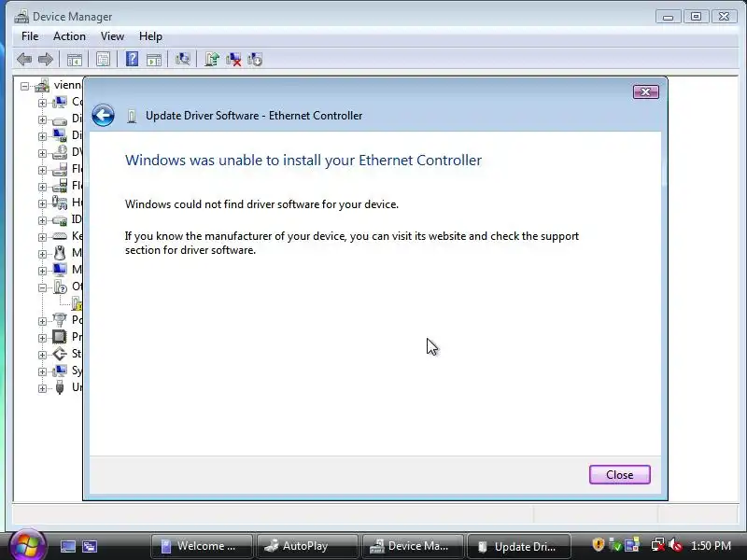747x560 pixels.
Task: Select the Computer category icon in device tree
Action: (60, 102)
